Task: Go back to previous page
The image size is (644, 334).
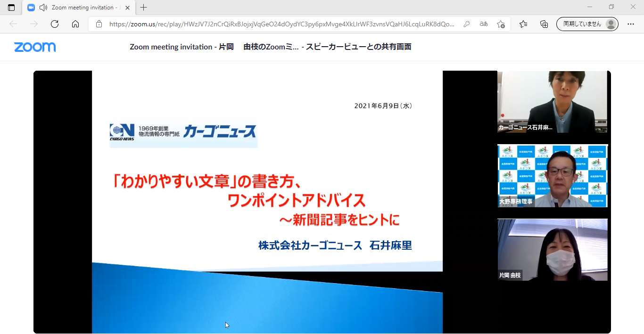Action: pyautogui.click(x=13, y=24)
